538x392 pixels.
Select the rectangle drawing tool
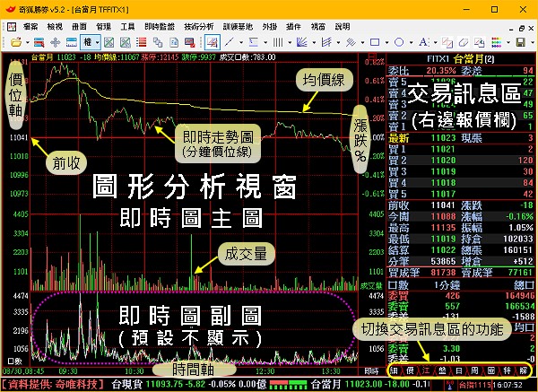[375, 42]
